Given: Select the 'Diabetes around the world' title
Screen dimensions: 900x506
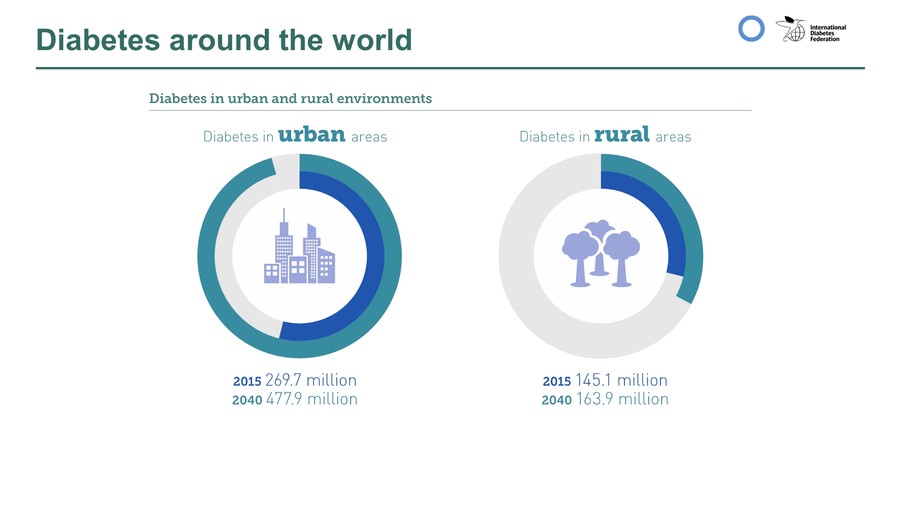Looking at the screenshot, I should (224, 39).
